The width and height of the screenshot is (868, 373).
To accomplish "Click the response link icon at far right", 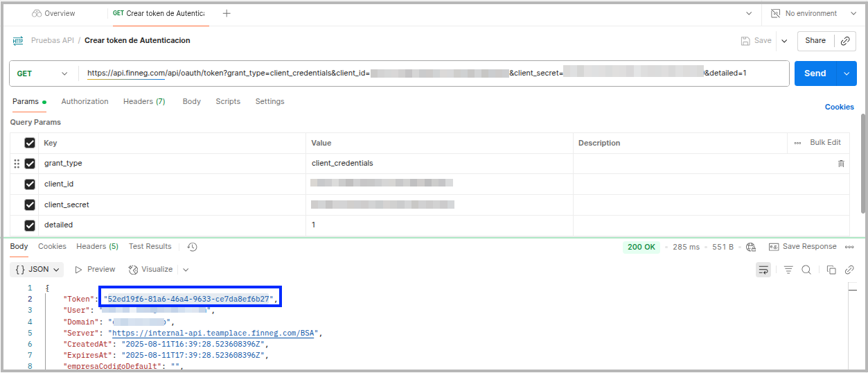I will coord(849,270).
